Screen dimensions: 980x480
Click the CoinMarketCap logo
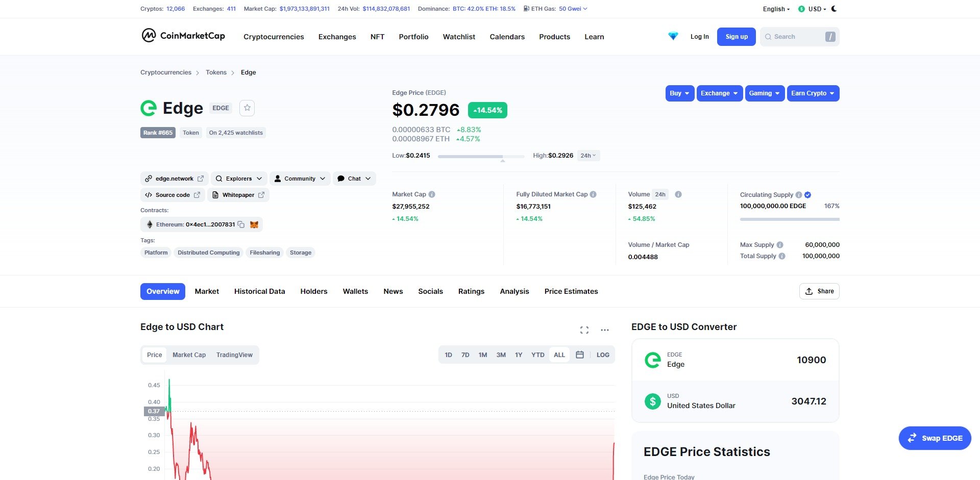click(x=183, y=36)
